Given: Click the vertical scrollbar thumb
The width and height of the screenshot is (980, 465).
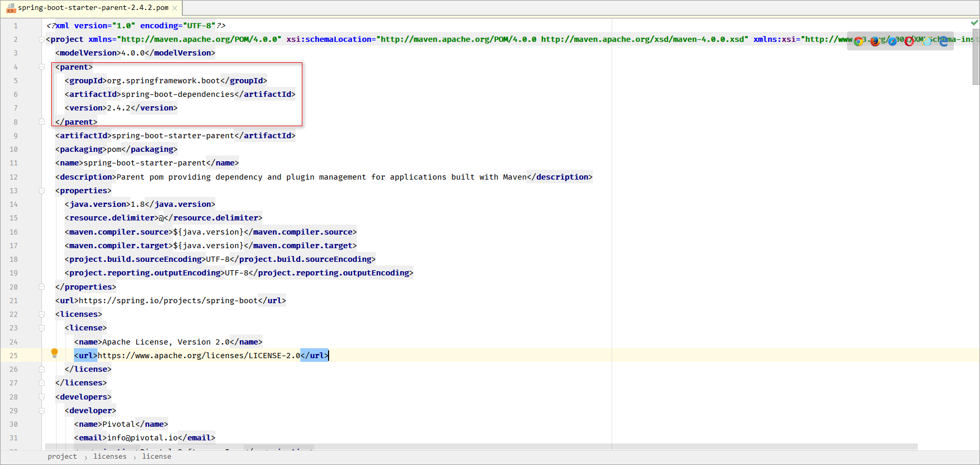Looking at the screenshot, I should tap(976, 57).
